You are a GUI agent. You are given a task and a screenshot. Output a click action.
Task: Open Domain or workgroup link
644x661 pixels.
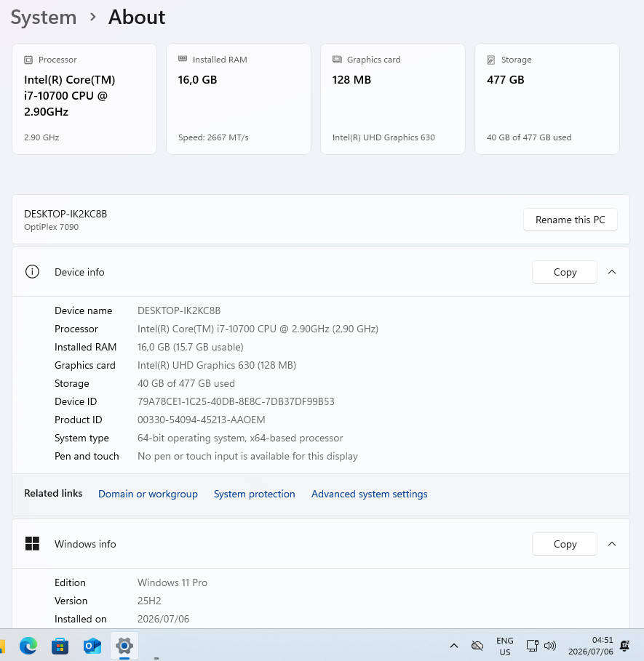pos(148,494)
